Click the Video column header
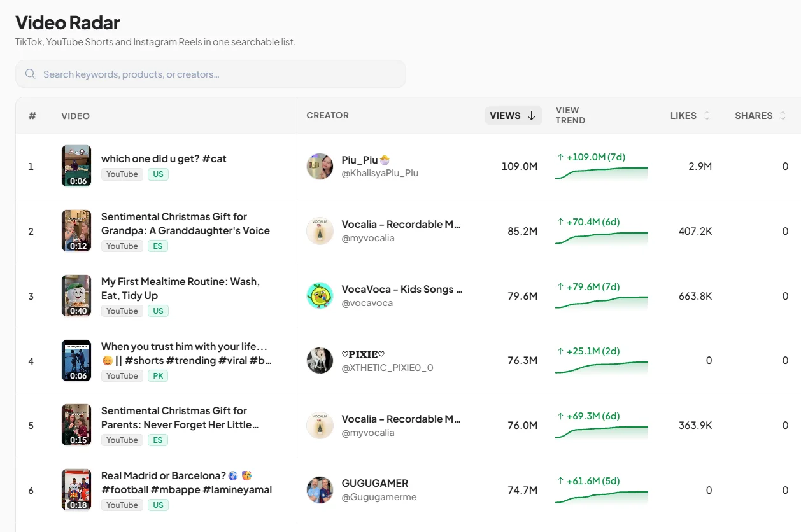The height and width of the screenshot is (532, 801). pos(75,116)
